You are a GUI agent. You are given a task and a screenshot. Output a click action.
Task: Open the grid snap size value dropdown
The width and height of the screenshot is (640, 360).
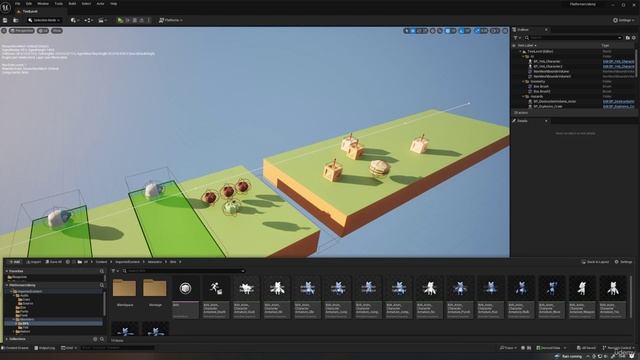pyautogui.click(x=453, y=31)
